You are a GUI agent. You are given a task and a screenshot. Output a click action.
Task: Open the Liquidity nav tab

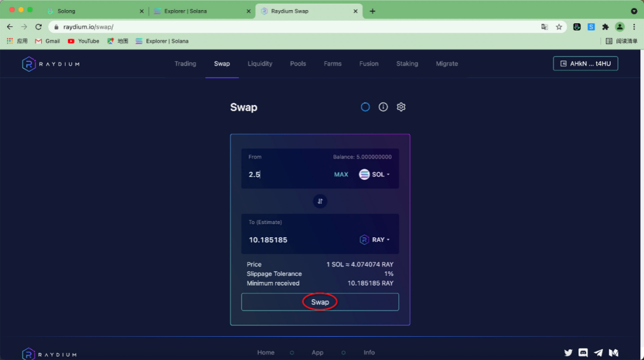click(260, 64)
